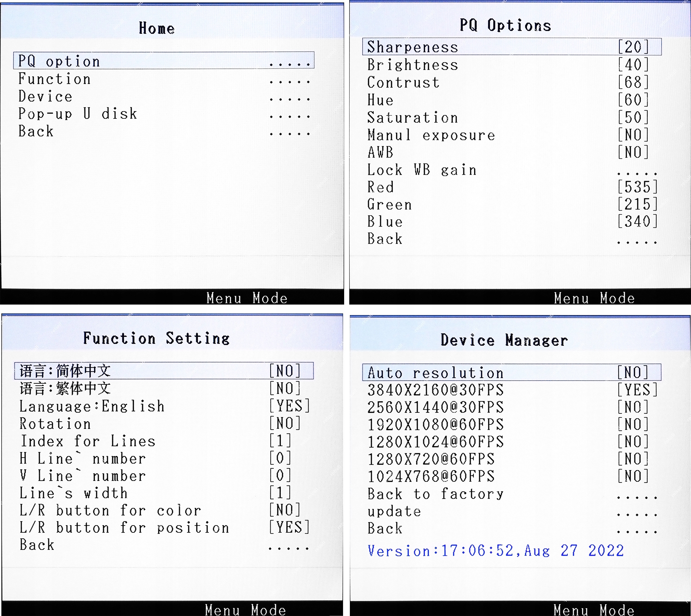Click Back in PQ Options menu
This screenshot has height=616, width=691.
(385, 239)
